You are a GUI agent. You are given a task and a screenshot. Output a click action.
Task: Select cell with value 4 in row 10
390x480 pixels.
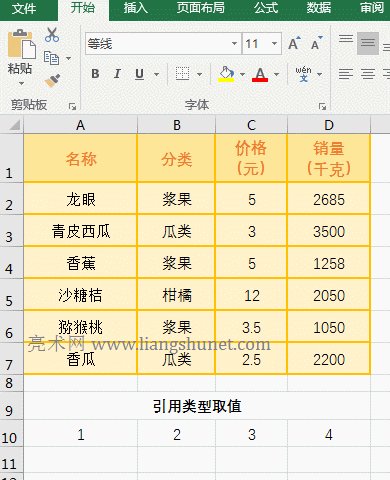[x=329, y=434]
